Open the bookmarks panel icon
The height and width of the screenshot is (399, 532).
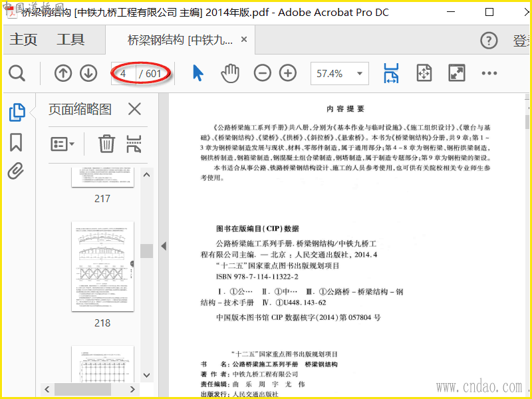16,142
